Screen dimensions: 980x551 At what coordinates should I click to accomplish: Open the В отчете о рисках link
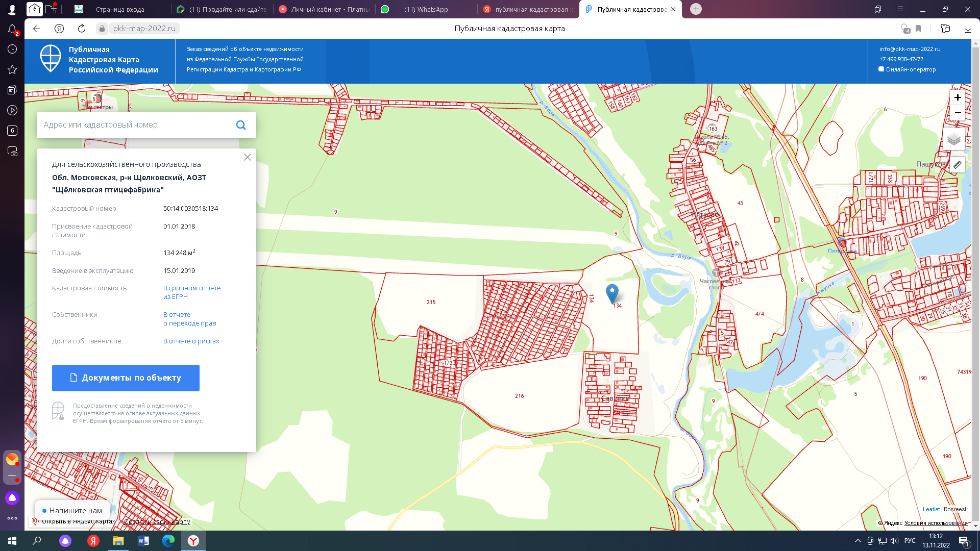pos(191,341)
